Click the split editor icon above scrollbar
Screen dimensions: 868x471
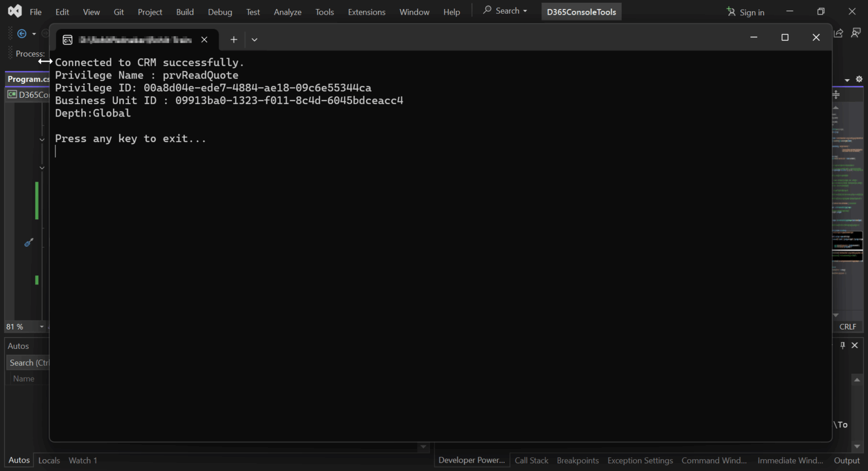[x=836, y=94]
